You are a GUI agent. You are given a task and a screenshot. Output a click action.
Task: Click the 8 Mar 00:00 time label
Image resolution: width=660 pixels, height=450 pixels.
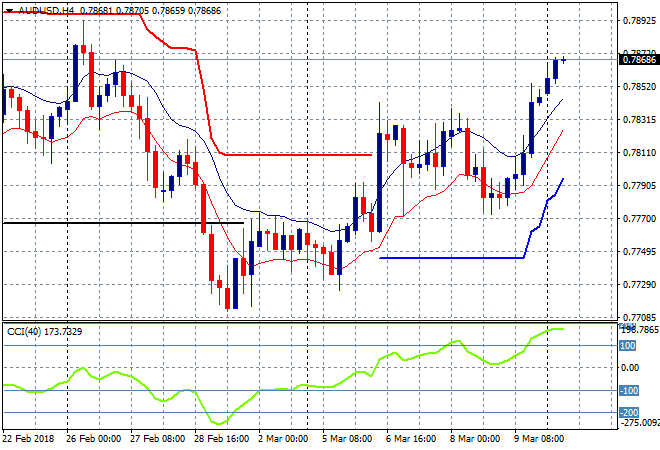tap(475, 439)
